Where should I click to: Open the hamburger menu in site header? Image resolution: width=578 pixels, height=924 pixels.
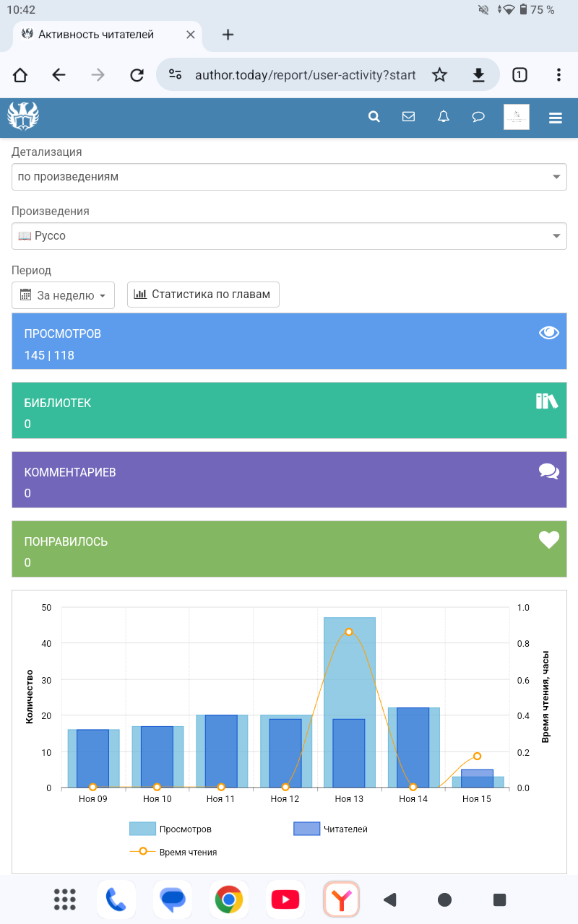(x=555, y=118)
